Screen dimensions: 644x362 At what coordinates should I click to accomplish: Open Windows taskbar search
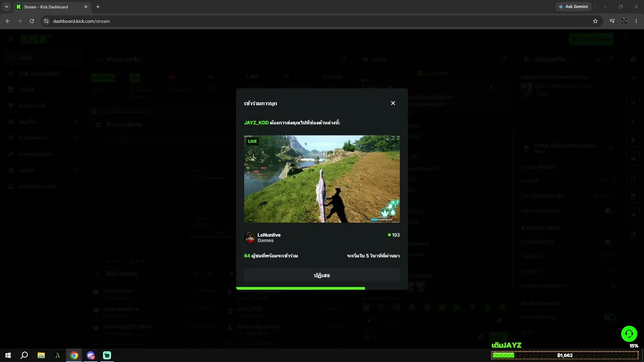24,355
